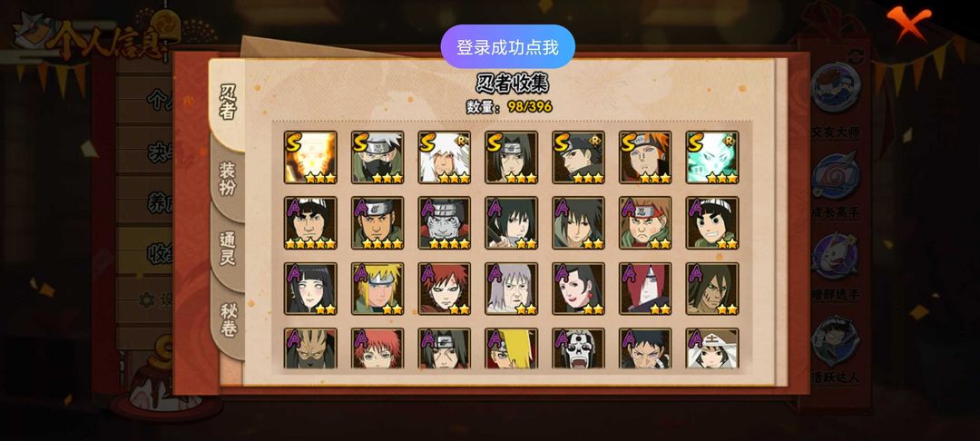Switch to the 装扮 tab

[228, 179]
